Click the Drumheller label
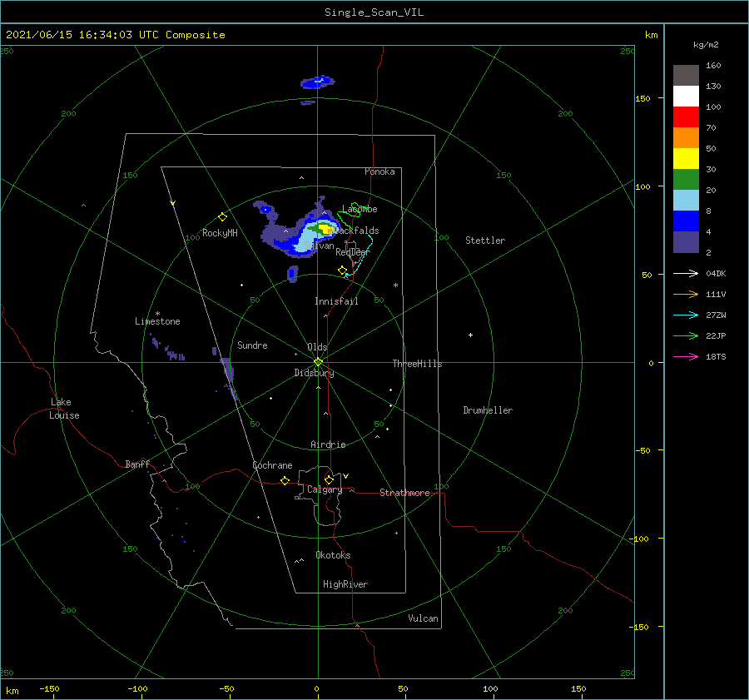The height and width of the screenshot is (700, 749). coord(488,410)
